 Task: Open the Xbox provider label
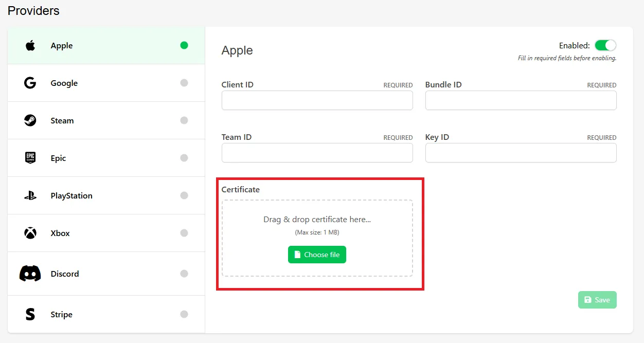(60, 233)
